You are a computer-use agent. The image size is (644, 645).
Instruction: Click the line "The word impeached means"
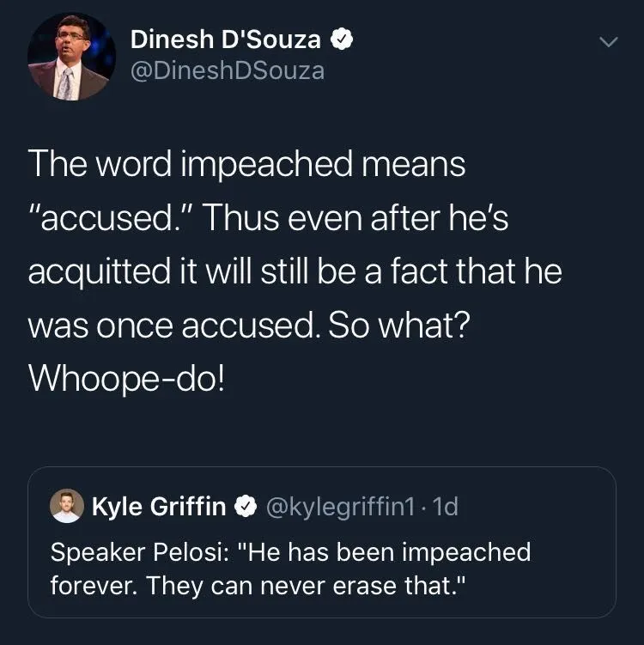pos(247,163)
